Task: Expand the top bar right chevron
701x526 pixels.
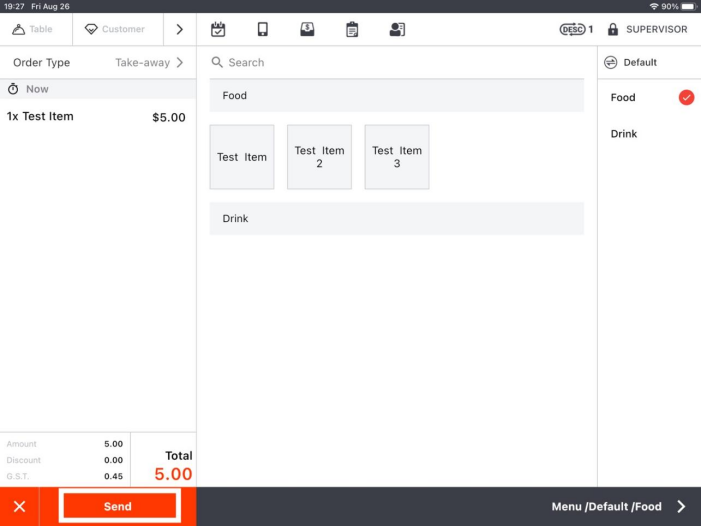Action: coord(180,29)
